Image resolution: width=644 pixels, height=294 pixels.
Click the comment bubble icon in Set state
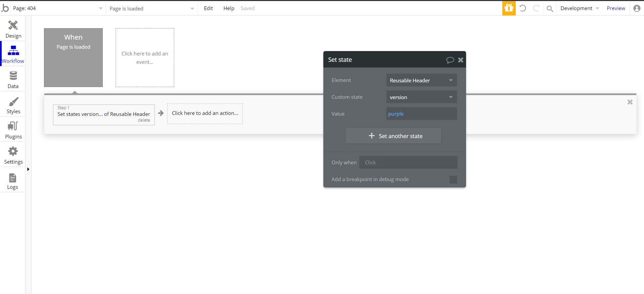[x=450, y=60]
